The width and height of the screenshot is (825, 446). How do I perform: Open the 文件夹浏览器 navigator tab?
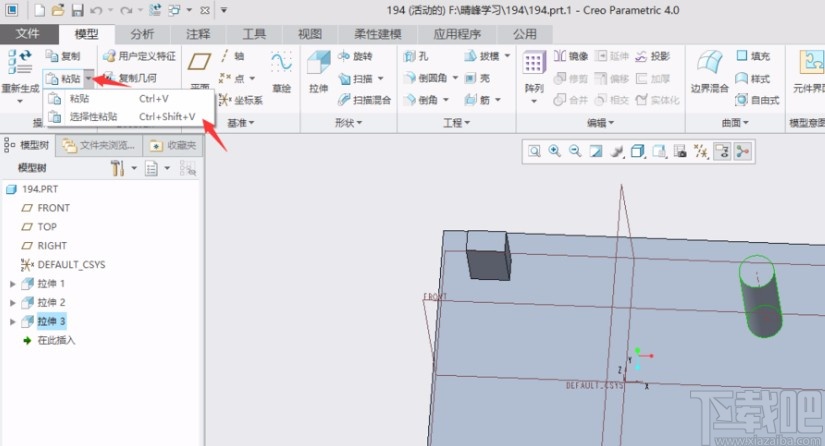(99, 145)
